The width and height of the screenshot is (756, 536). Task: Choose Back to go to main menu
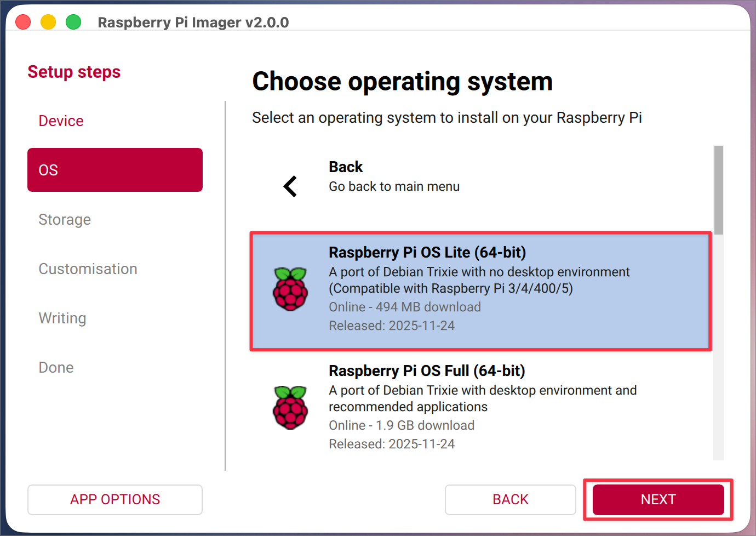394,175
